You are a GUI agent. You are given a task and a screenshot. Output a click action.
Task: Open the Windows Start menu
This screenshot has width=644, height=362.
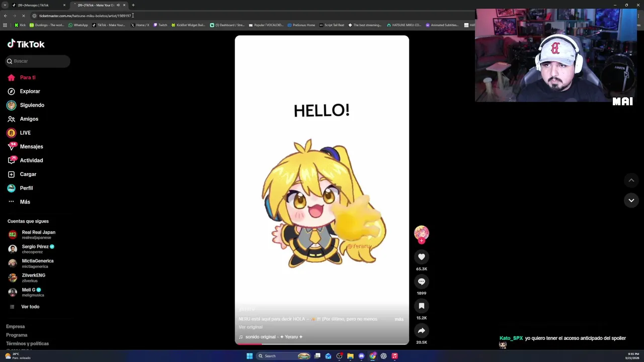(250, 356)
